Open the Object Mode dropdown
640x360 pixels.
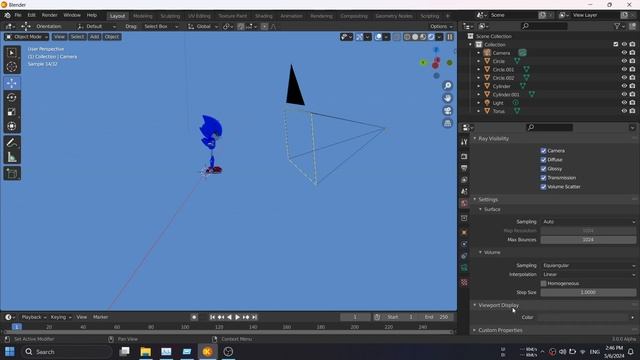(x=27, y=37)
